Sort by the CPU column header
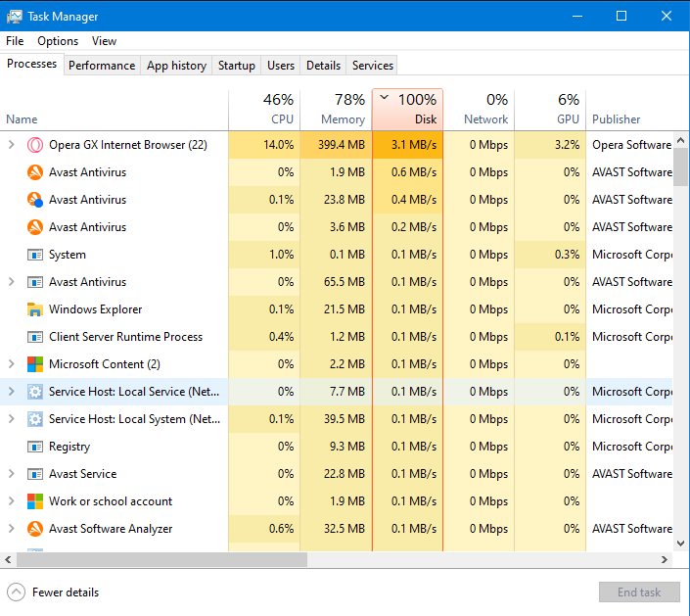690x616 pixels. [264, 110]
